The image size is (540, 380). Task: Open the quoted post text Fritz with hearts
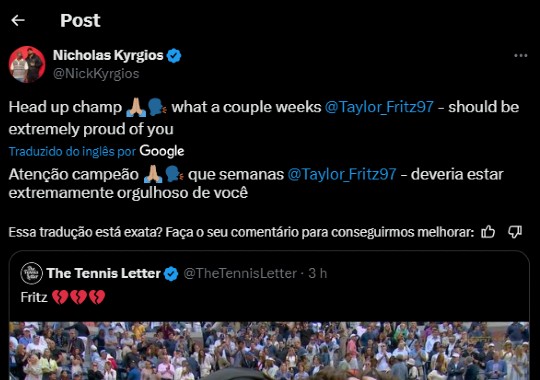point(63,297)
